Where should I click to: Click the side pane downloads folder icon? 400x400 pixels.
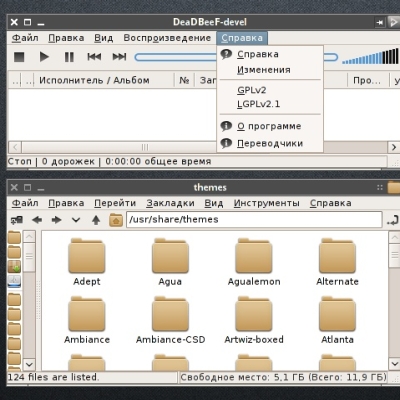(14, 267)
